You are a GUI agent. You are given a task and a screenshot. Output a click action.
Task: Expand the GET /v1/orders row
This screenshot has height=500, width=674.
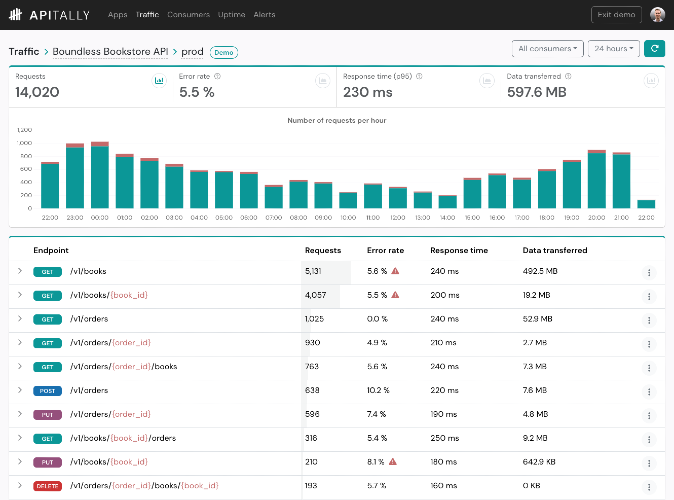pos(20,319)
